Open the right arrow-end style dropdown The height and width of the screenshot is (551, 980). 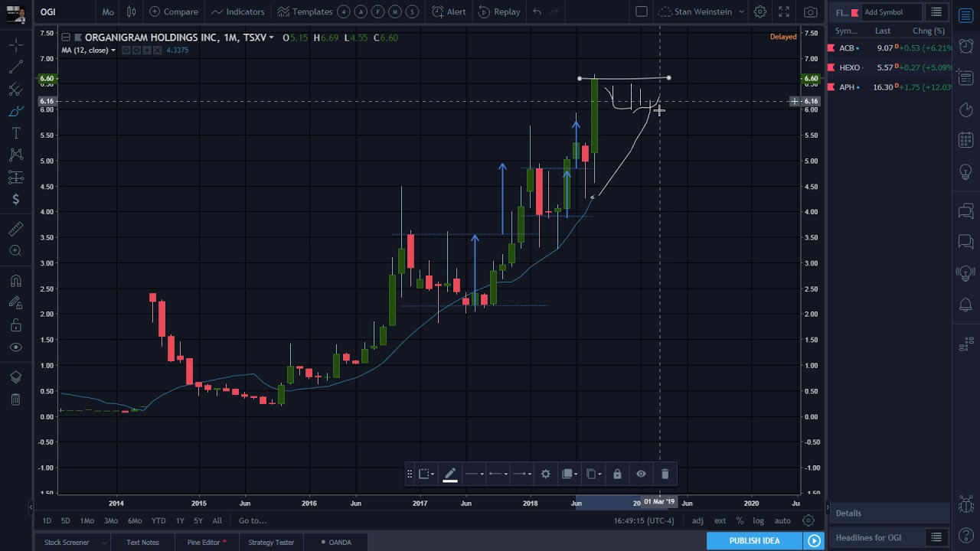click(521, 474)
